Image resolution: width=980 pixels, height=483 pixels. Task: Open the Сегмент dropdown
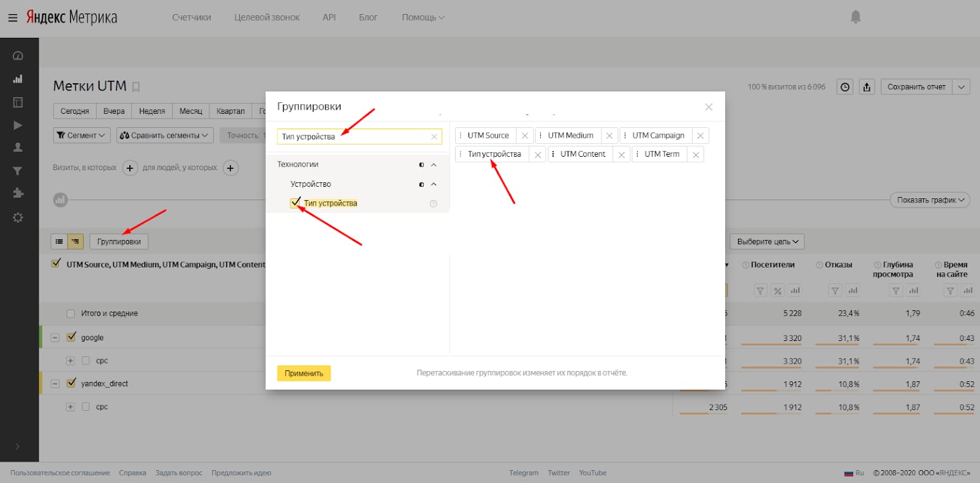click(81, 135)
